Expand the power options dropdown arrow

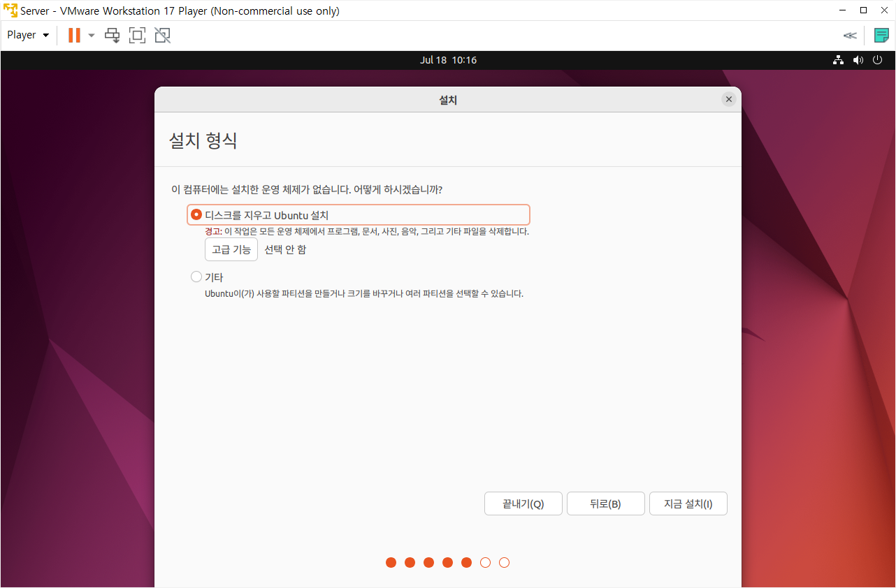point(92,35)
